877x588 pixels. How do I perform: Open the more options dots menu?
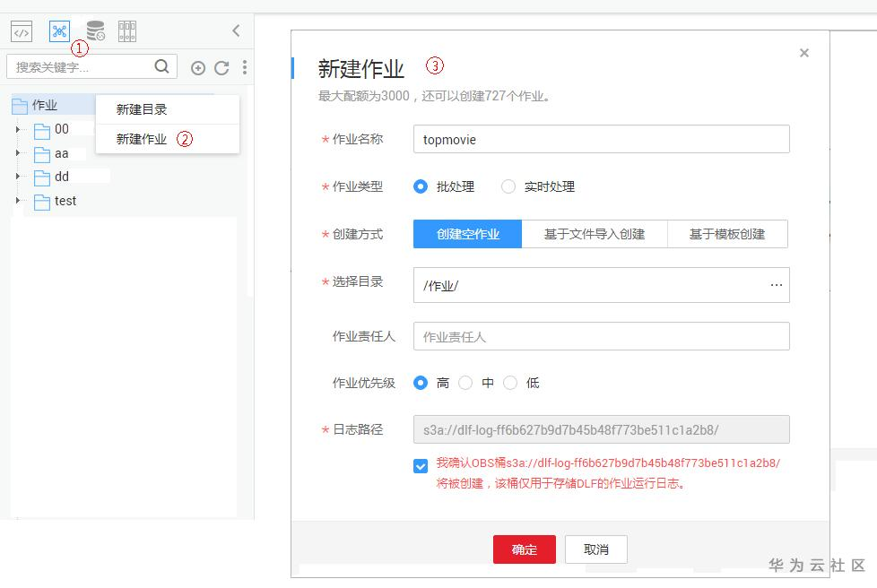(x=245, y=67)
